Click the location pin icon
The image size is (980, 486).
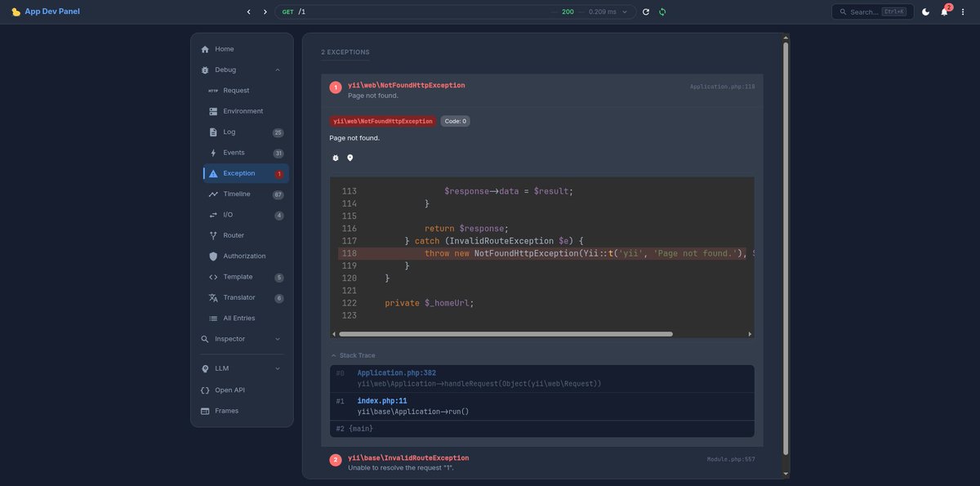[x=350, y=158]
